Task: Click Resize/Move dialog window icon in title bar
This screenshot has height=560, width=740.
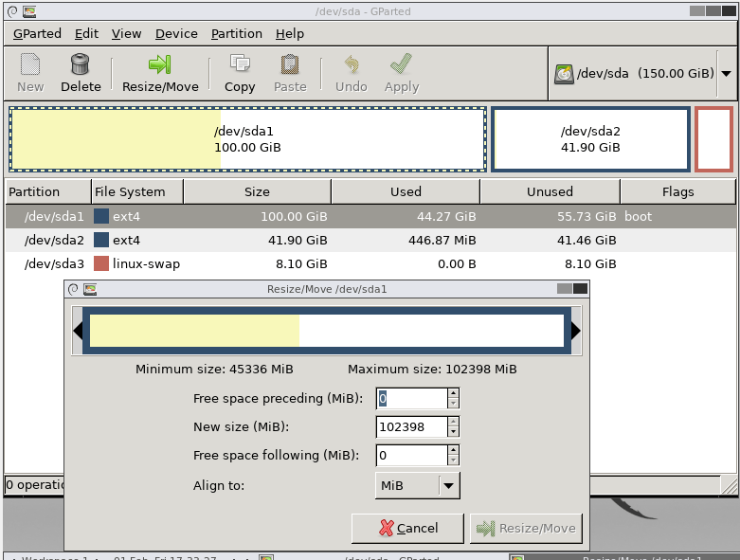Action: [90, 289]
